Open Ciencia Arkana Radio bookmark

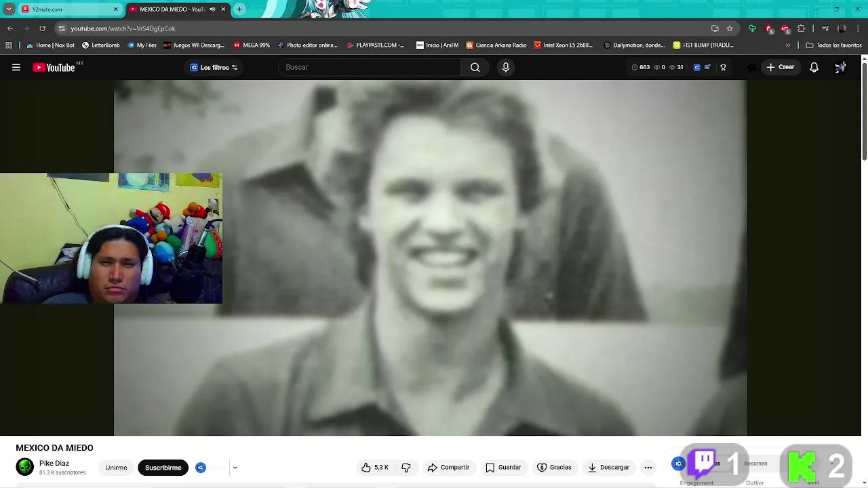pyautogui.click(x=496, y=45)
